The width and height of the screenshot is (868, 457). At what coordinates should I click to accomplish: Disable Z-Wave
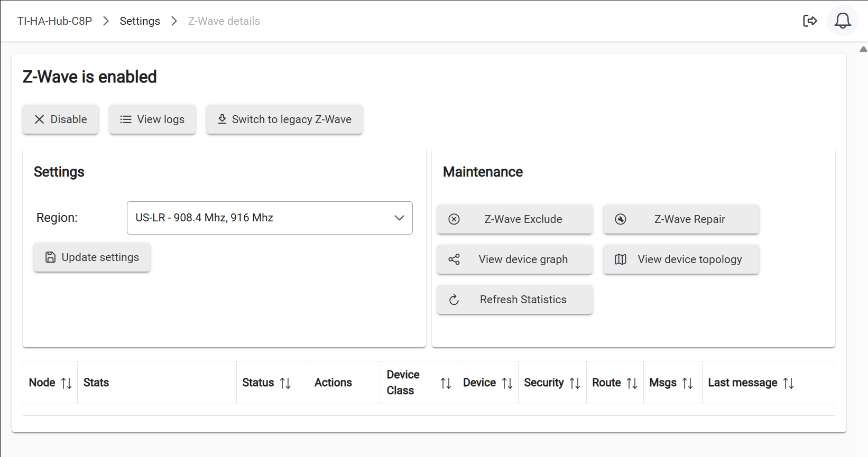click(61, 119)
